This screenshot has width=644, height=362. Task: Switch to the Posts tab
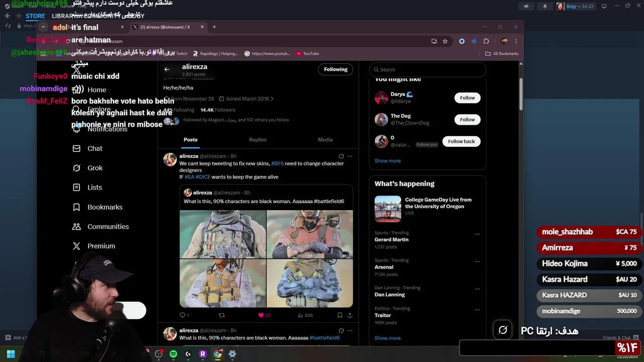[x=191, y=140]
